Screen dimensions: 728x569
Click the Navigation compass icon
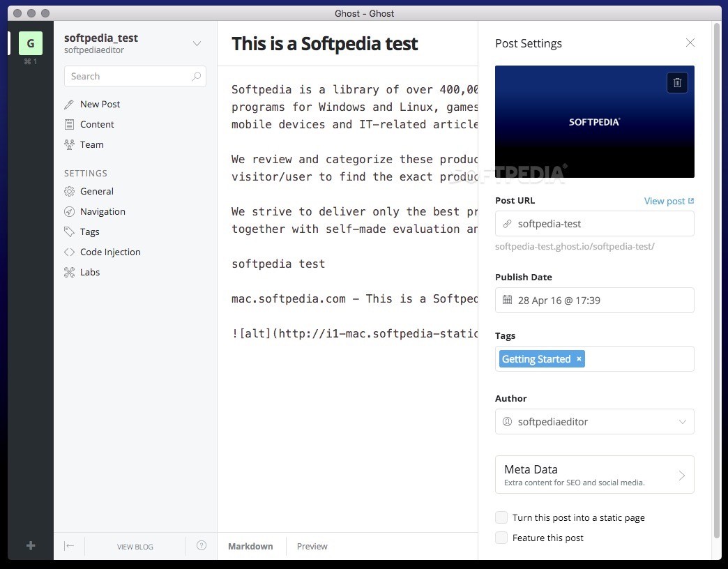[x=69, y=212]
